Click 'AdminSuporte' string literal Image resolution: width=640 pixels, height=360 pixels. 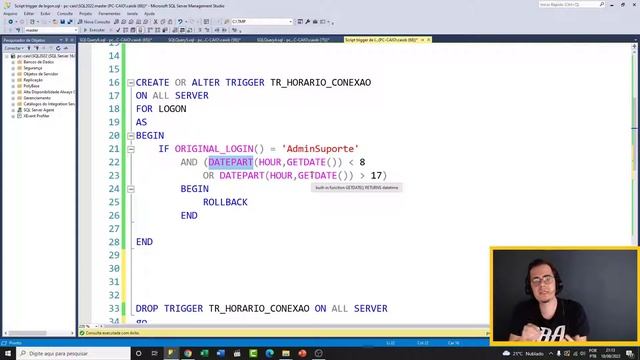(320, 149)
